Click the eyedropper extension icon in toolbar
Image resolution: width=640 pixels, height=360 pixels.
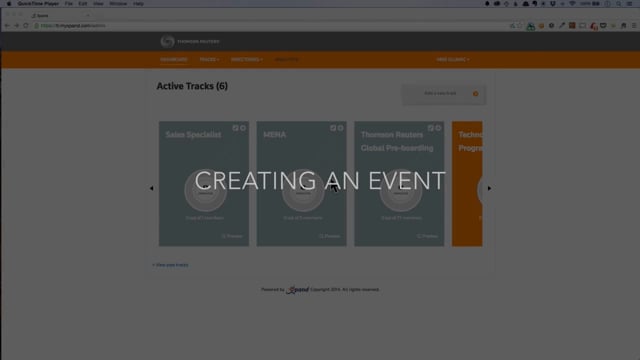pyautogui.click(x=562, y=26)
